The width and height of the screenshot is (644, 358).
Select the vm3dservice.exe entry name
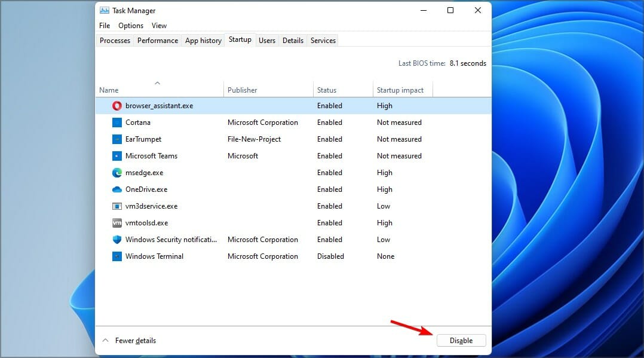click(152, 206)
